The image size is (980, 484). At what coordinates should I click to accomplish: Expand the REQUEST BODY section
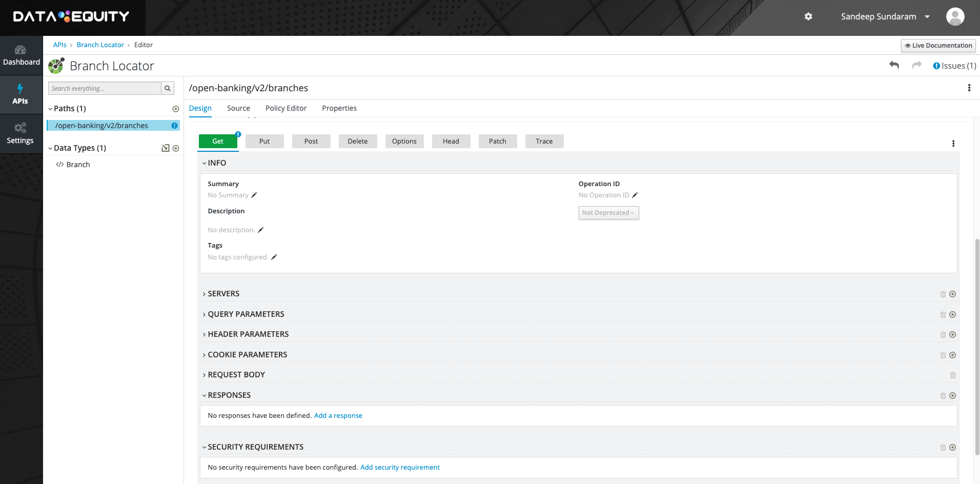click(234, 375)
